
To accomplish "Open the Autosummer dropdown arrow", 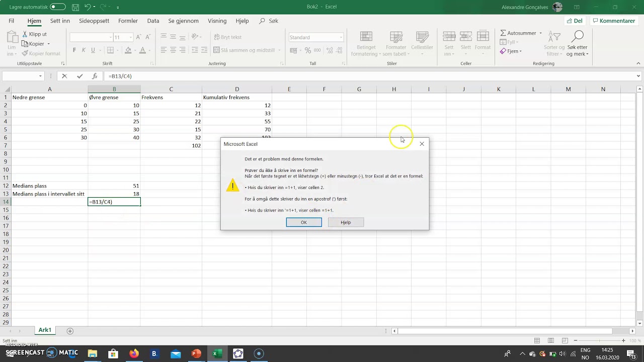I will coord(541,33).
